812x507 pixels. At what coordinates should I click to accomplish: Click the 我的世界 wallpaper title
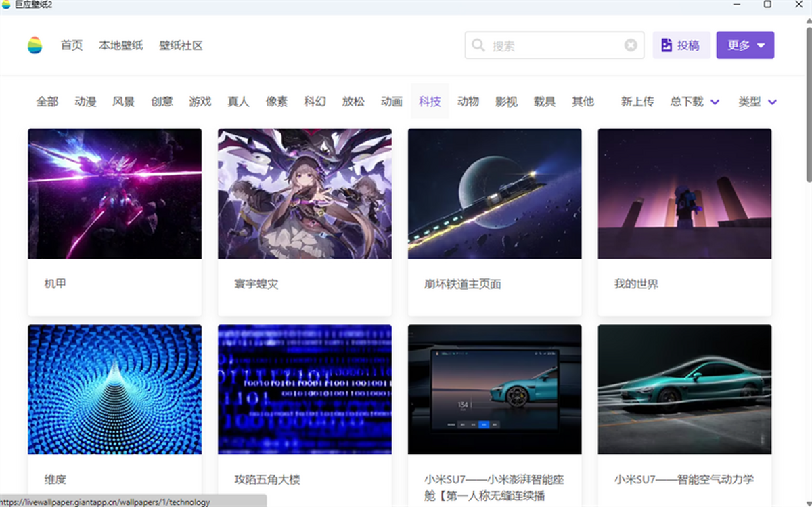click(x=636, y=284)
